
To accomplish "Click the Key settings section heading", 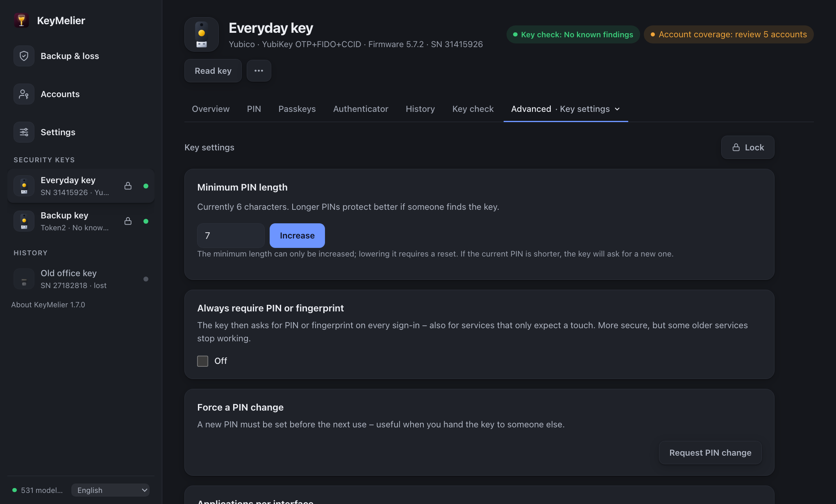I will click(x=209, y=148).
